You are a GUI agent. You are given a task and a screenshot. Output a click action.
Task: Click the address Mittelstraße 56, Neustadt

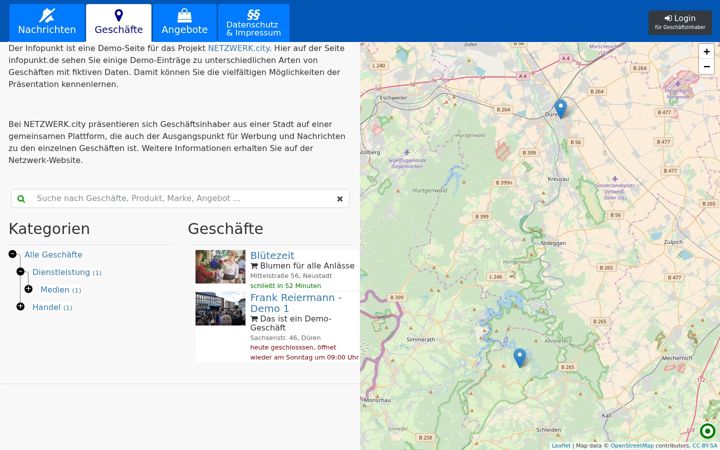coord(291,276)
